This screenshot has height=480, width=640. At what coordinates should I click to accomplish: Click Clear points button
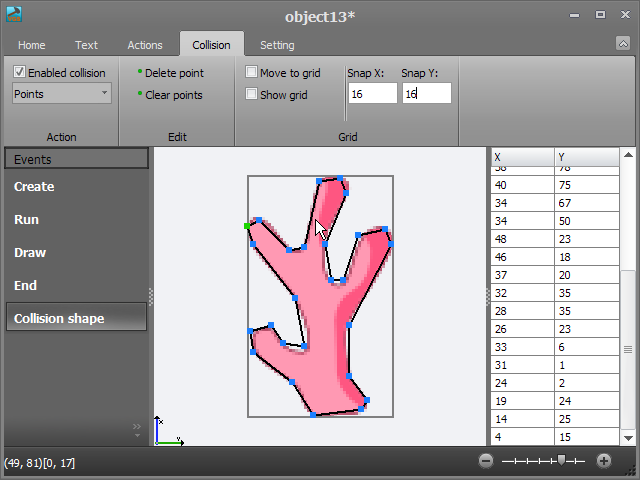coord(173,95)
